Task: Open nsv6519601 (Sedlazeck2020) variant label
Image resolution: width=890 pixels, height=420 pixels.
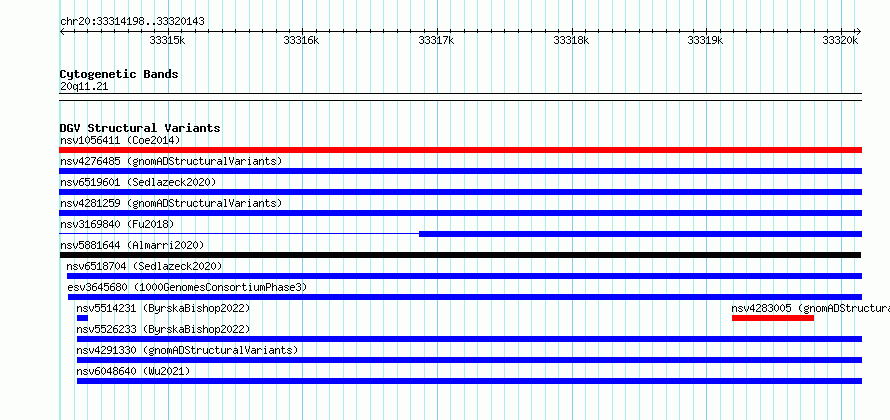Action: tap(138, 182)
